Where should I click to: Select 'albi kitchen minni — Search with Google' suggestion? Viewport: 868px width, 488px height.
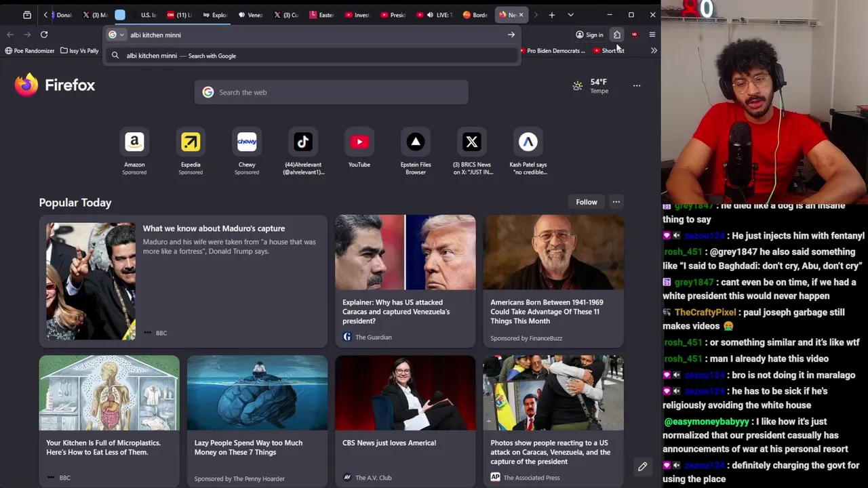[x=312, y=56]
